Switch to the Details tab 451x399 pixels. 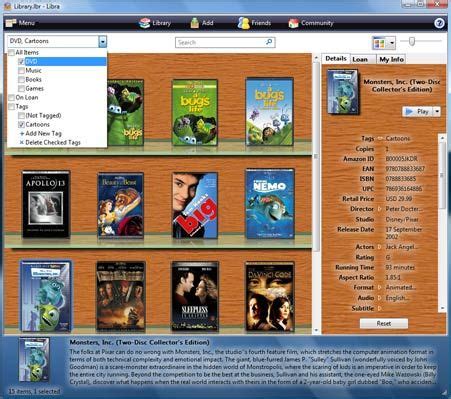point(336,59)
